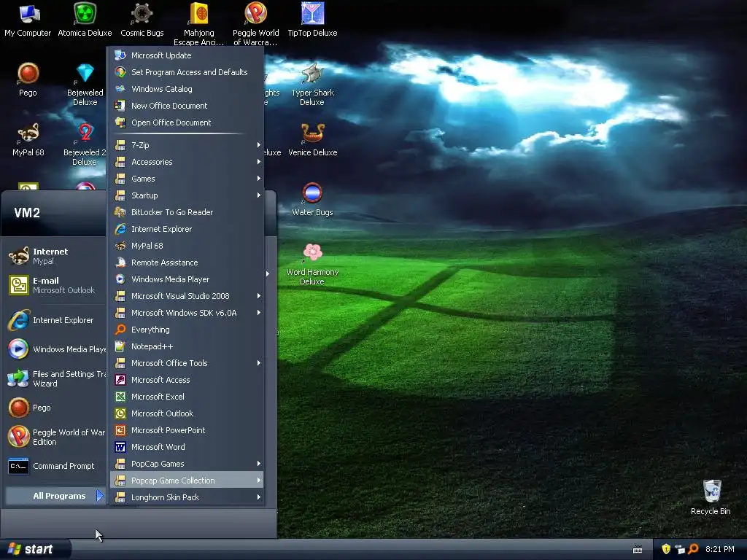Open Everything search program
This screenshot has width=747, height=560.
click(x=187, y=330)
